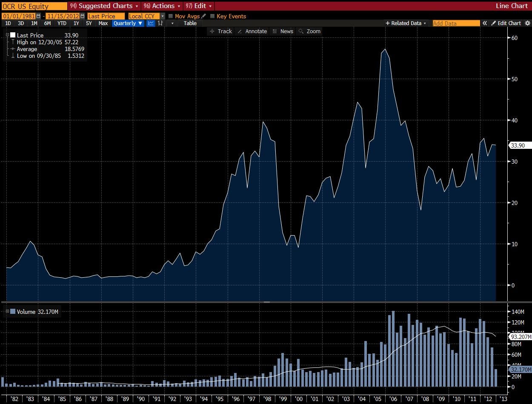Click the double left arrow icon
The image size is (532, 404).
pyautogui.click(x=484, y=23)
